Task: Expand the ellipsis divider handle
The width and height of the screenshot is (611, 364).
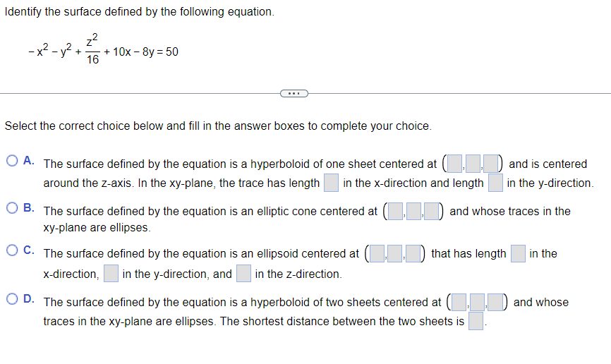Action: (x=294, y=94)
